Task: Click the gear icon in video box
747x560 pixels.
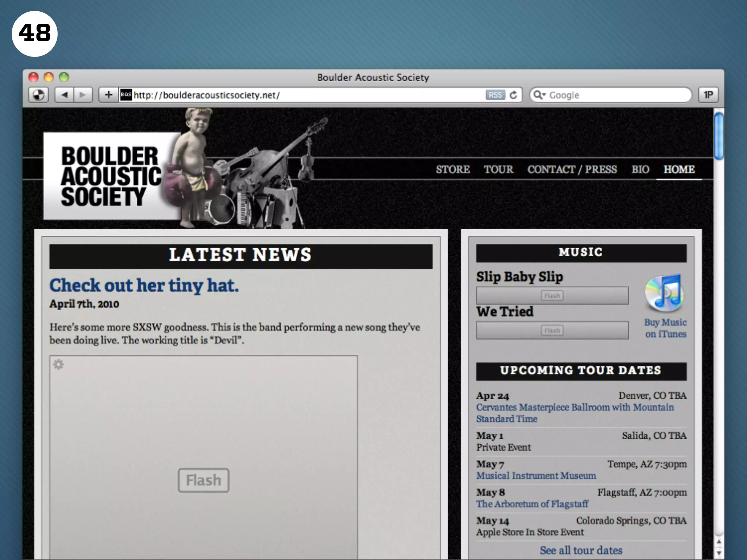Action: coord(58,364)
